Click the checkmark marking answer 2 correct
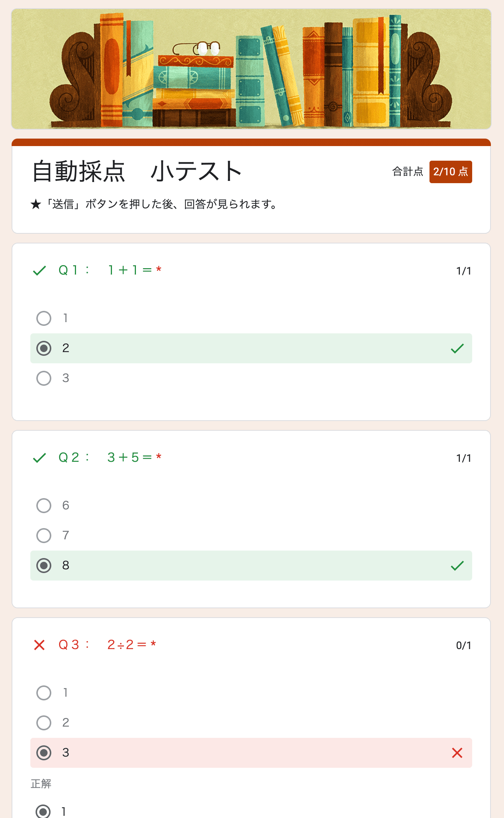Image resolution: width=504 pixels, height=818 pixels. [x=458, y=348]
